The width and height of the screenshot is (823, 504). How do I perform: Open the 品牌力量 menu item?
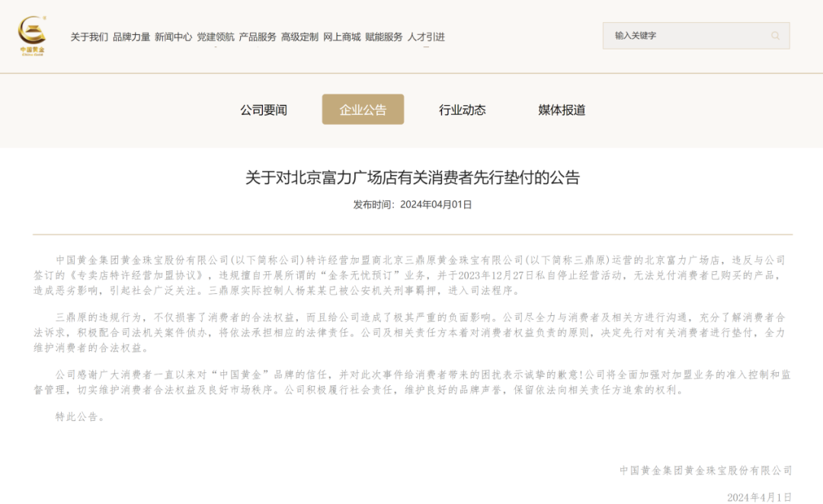[129, 36]
